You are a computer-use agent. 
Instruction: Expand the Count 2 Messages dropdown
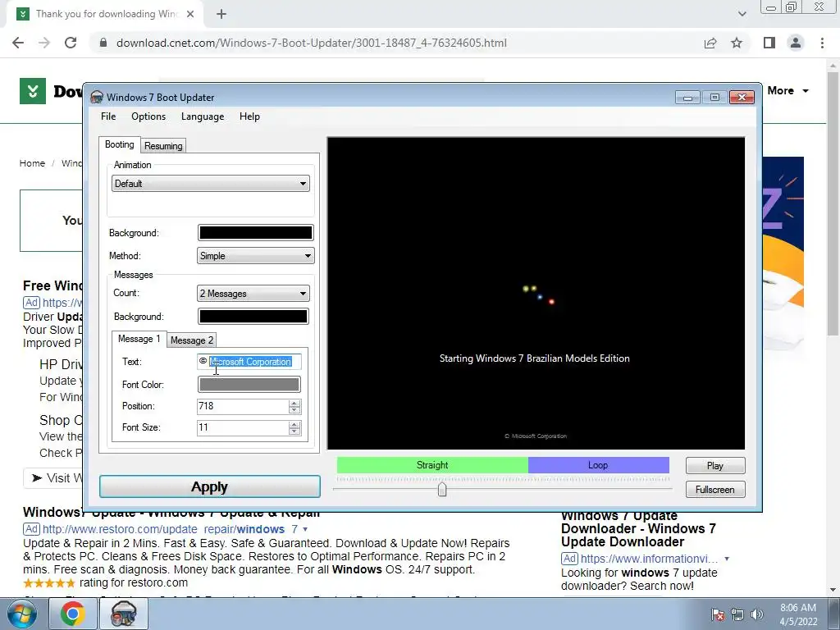253,294
